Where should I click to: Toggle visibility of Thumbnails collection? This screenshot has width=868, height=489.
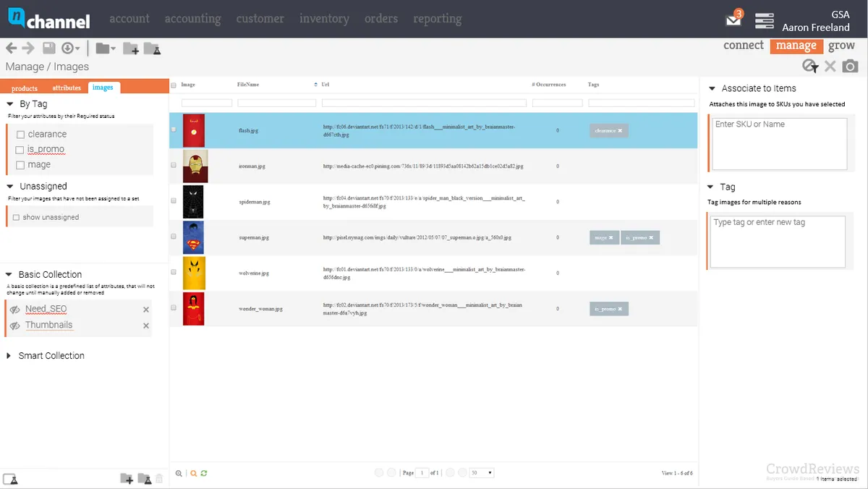tap(14, 326)
